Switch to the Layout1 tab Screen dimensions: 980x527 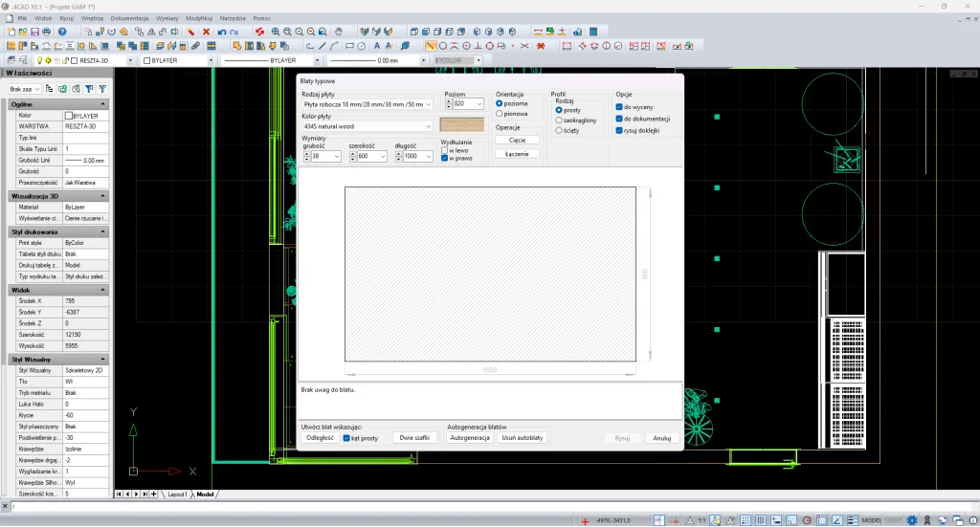click(178, 494)
